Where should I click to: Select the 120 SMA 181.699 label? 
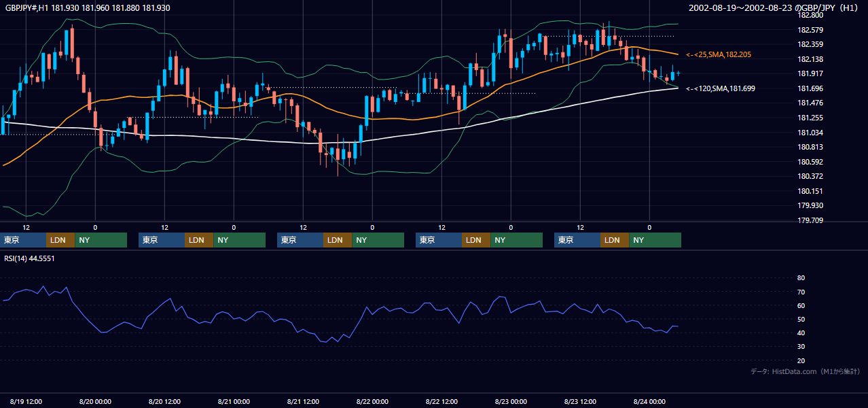(721, 88)
